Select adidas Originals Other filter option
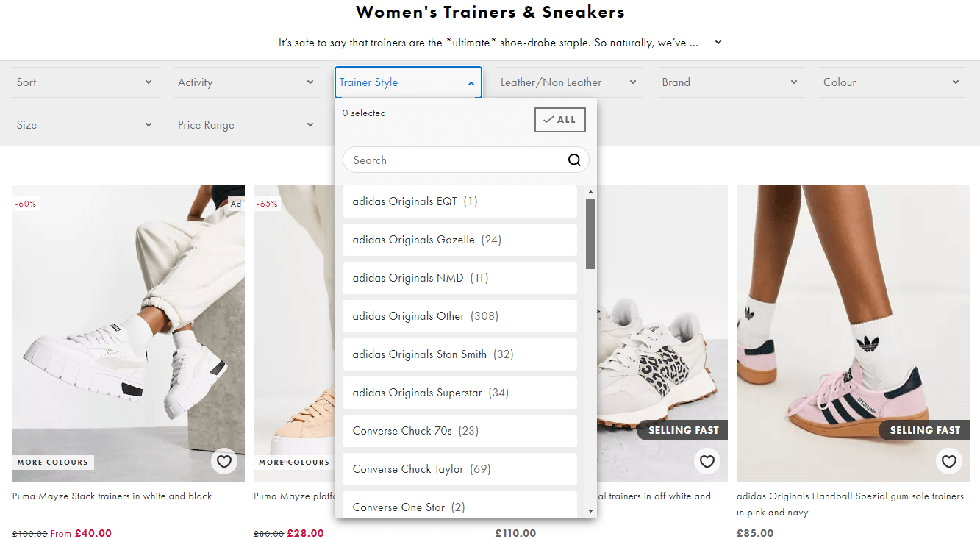This screenshot has height=539, width=980. click(x=459, y=316)
